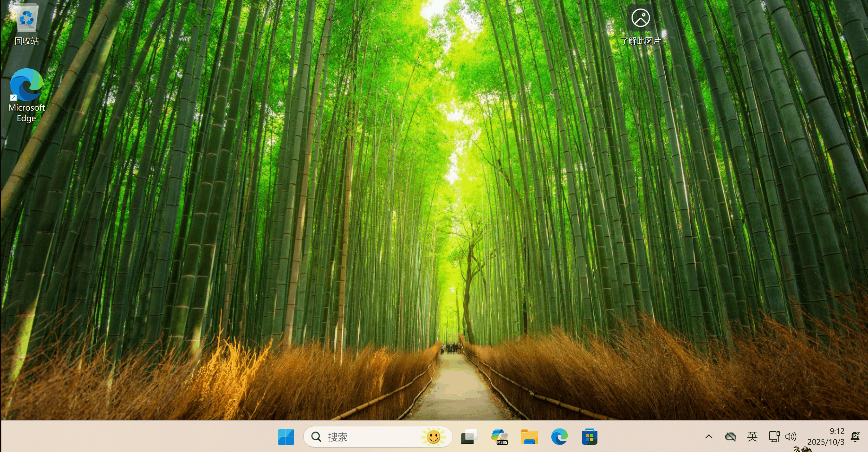The width and height of the screenshot is (868, 452).
Task: Open the notification bell with do-not-disturb
Action: [x=855, y=437]
